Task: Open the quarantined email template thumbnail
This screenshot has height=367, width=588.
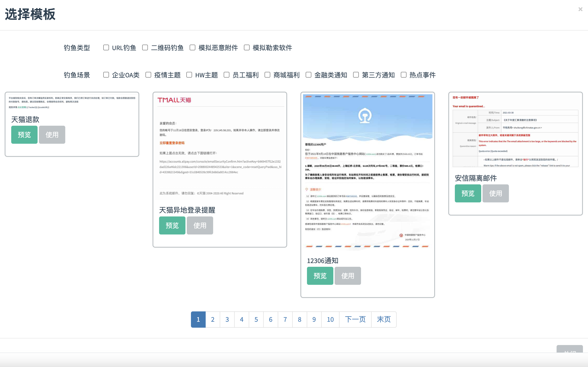Action: 515,131
